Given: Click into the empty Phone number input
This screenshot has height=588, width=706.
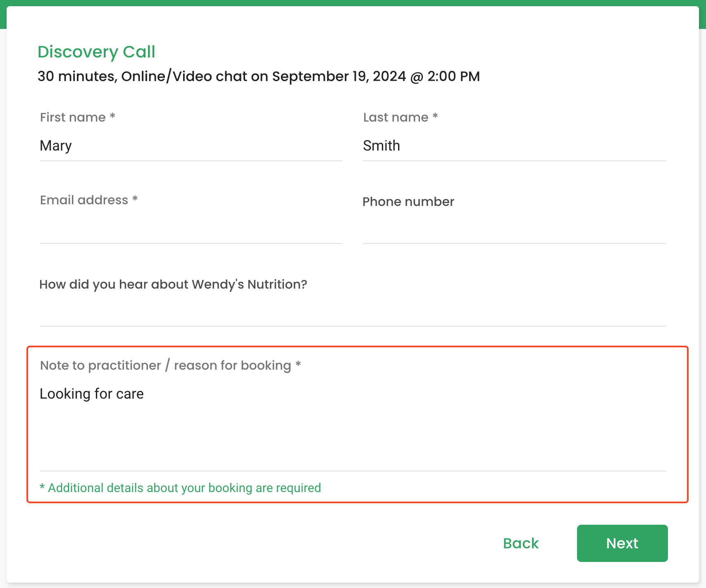Looking at the screenshot, I should (514, 229).
